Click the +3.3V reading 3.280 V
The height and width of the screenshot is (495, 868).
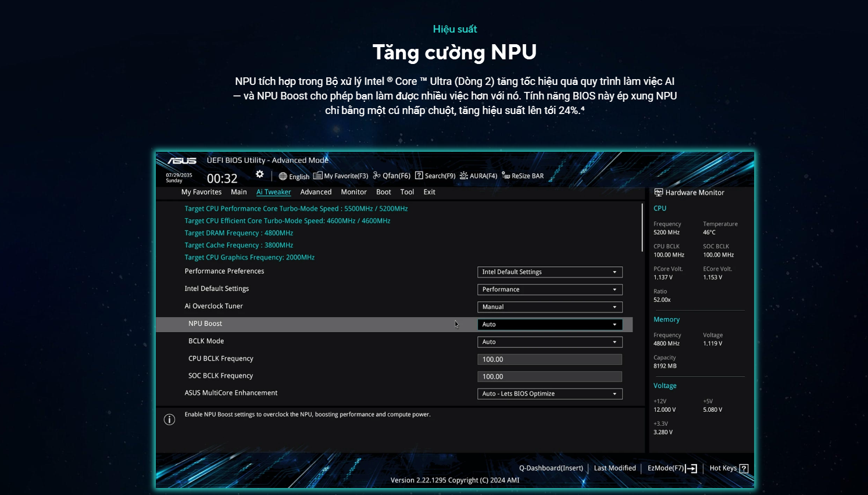(x=663, y=433)
